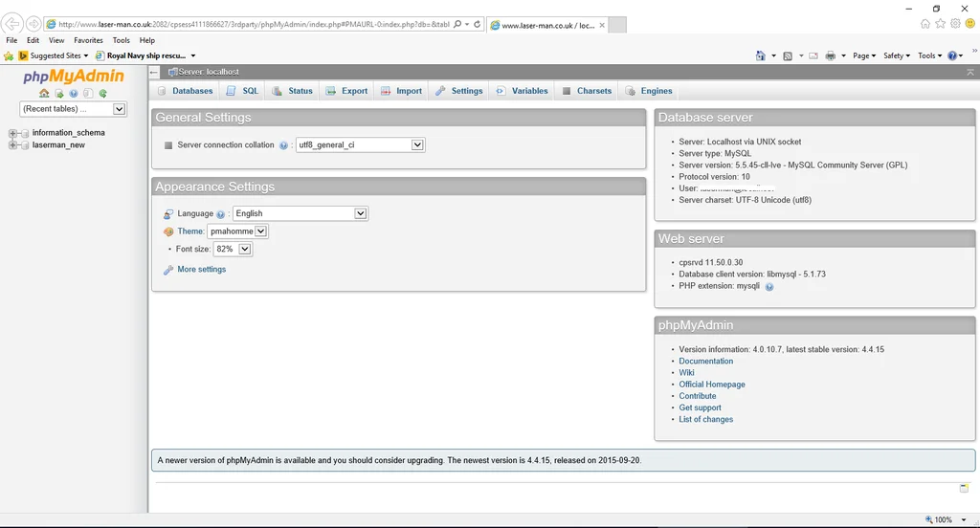Click the browser address bar URL field
This screenshot has height=528, width=980.
point(253,24)
